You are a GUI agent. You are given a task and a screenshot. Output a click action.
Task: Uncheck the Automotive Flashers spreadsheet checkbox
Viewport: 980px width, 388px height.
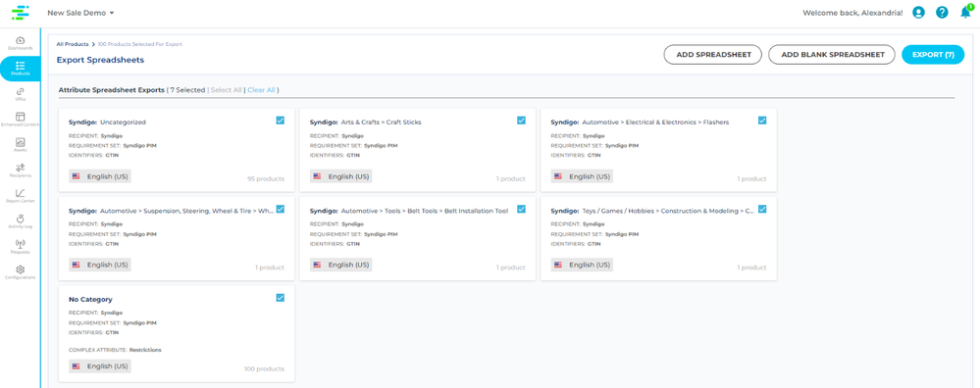click(x=762, y=121)
